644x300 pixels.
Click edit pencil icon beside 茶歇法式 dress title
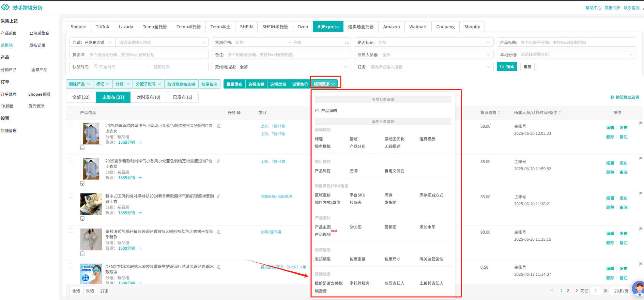(218, 232)
